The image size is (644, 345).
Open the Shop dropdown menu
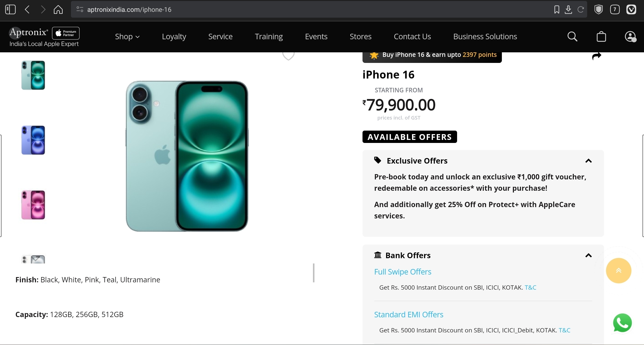[x=127, y=36]
